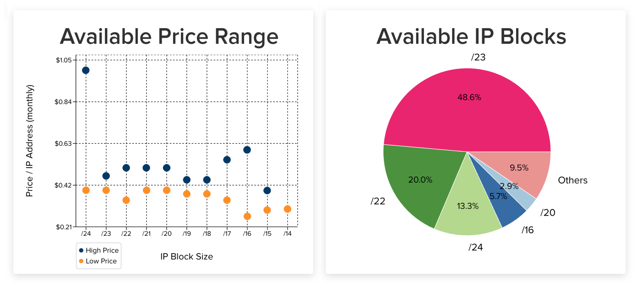Select the /23 high price point

click(106, 176)
